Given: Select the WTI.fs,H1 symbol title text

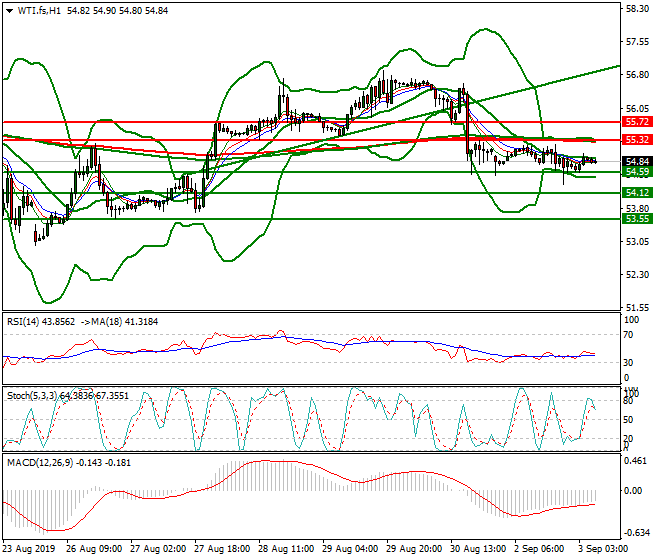Looking at the screenshot, I should [x=39, y=11].
